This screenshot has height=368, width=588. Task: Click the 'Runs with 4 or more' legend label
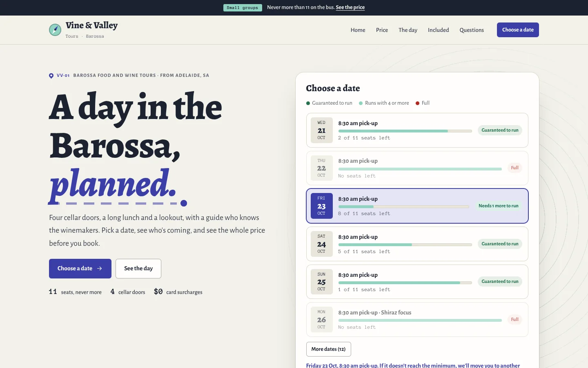pyautogui.click(x=387, y=103)
